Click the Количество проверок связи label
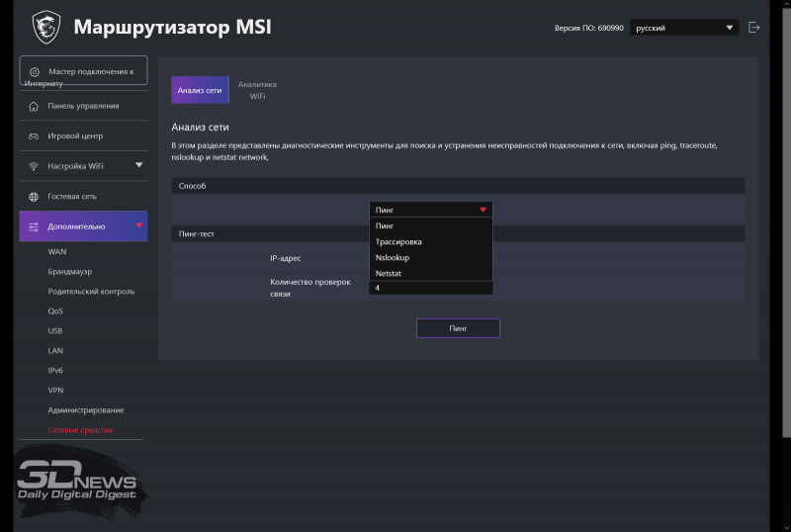791x532 pixels. click(310, 288)
